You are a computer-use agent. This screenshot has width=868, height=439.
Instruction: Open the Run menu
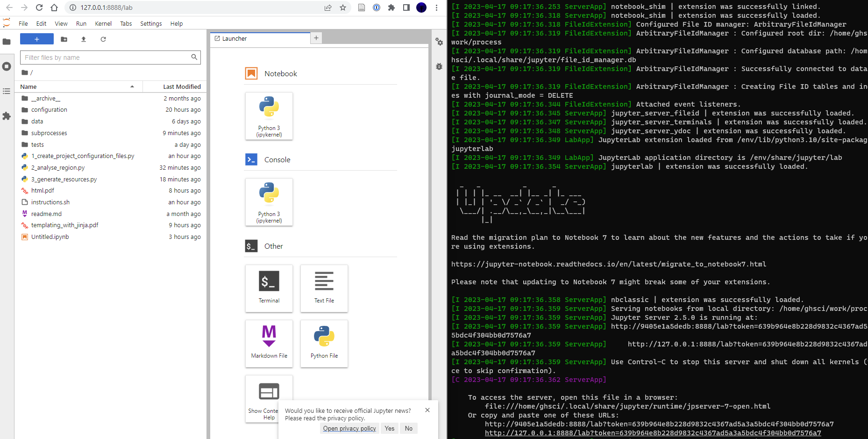click(x=81, y=23)
